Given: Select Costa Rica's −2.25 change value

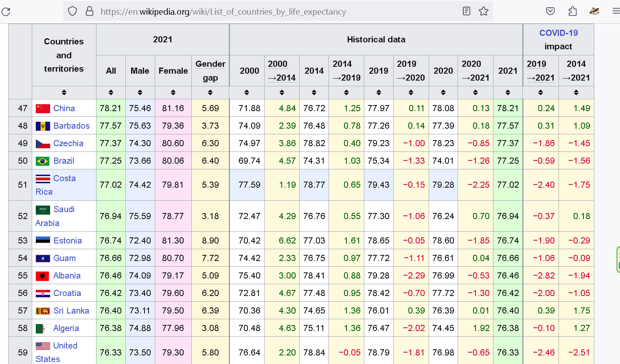Looking at the screenshot, I should [479, 185].
